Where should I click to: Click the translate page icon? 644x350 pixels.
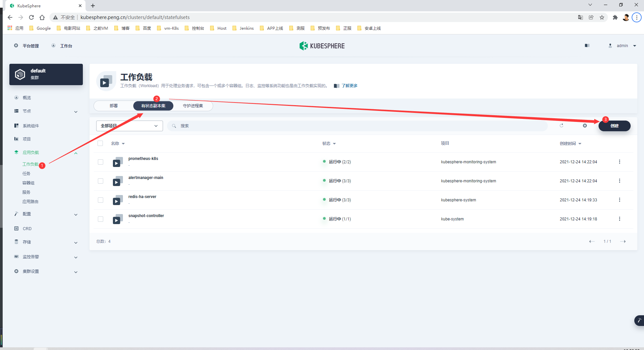click(x=581, y=17)
